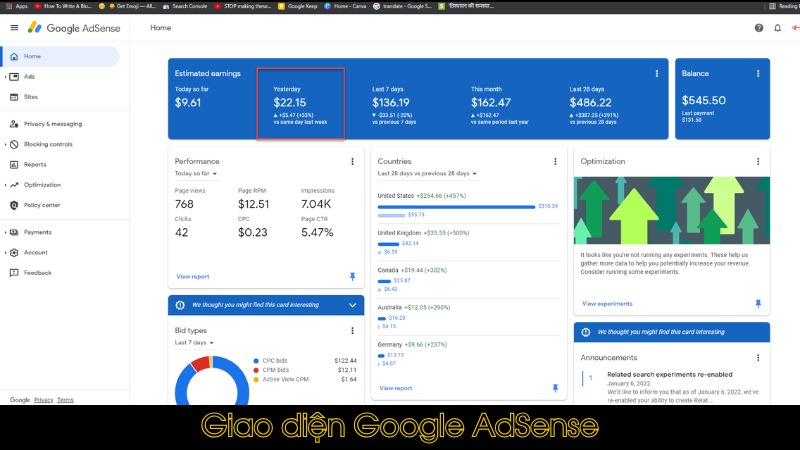Open Bid types 'Last 7 days' dropdown
800x450 pixels.
coord(194,343)
